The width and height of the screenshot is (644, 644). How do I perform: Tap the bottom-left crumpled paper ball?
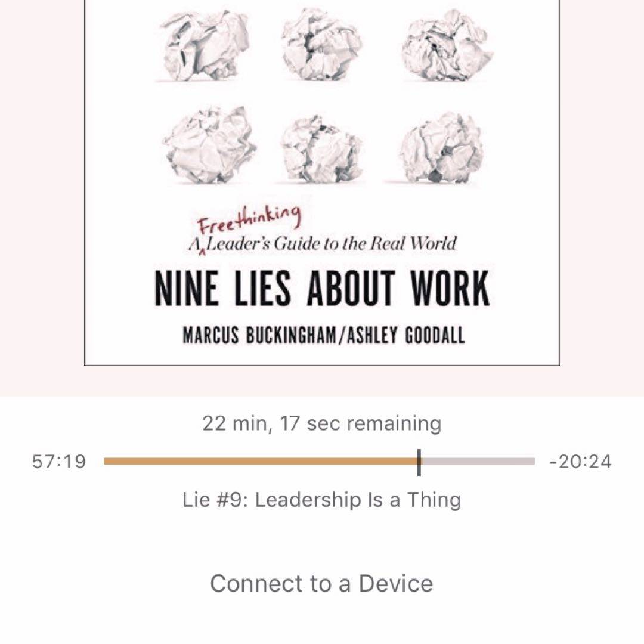click(x=209, y=144)
